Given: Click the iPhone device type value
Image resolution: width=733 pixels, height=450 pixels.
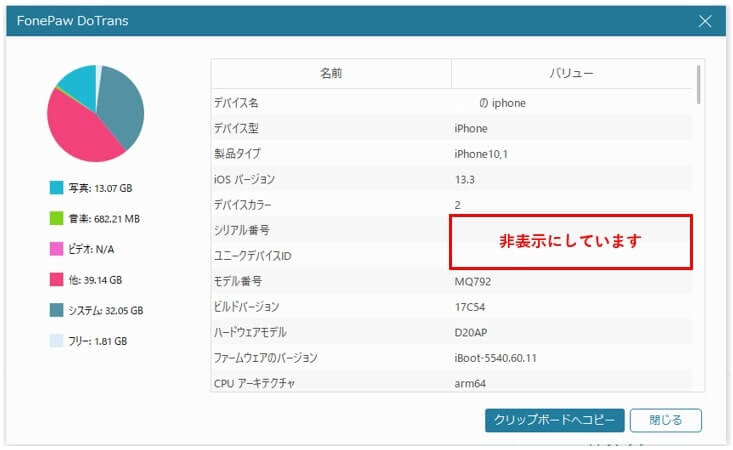Looking at the screenshot, I should pos(471,129).
